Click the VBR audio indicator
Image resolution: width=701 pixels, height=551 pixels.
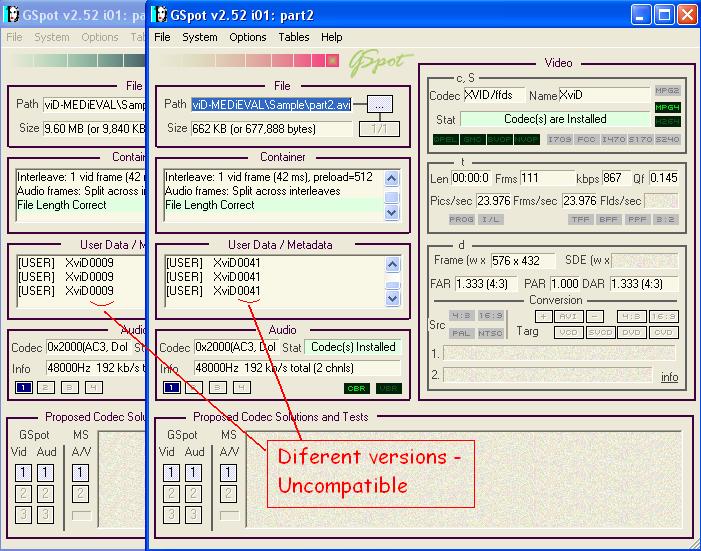point(389,388)
